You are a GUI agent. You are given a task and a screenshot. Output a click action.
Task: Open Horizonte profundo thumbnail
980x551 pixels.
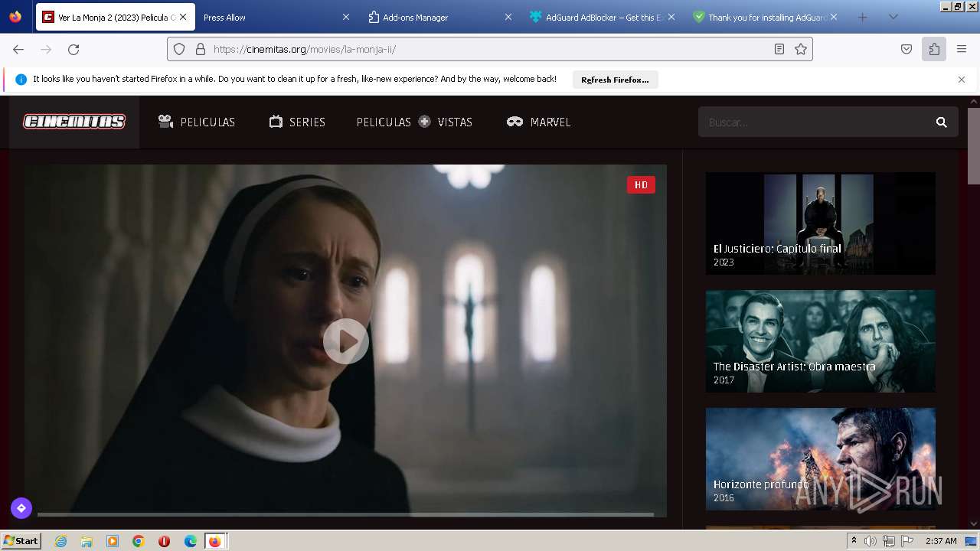click(x=820, y=459)
